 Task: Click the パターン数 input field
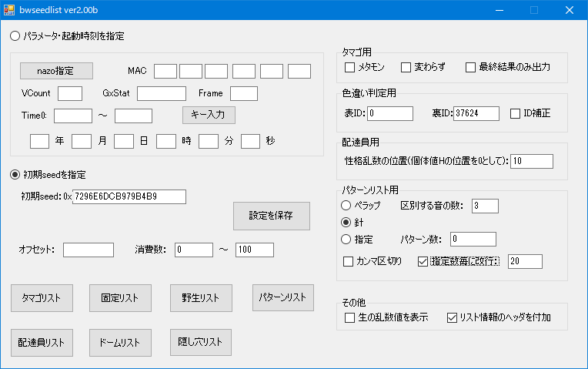tap(473, 239)
